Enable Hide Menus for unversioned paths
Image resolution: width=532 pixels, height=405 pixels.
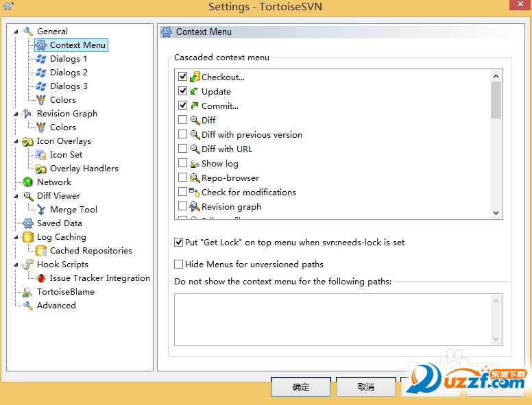coord(178,265)
